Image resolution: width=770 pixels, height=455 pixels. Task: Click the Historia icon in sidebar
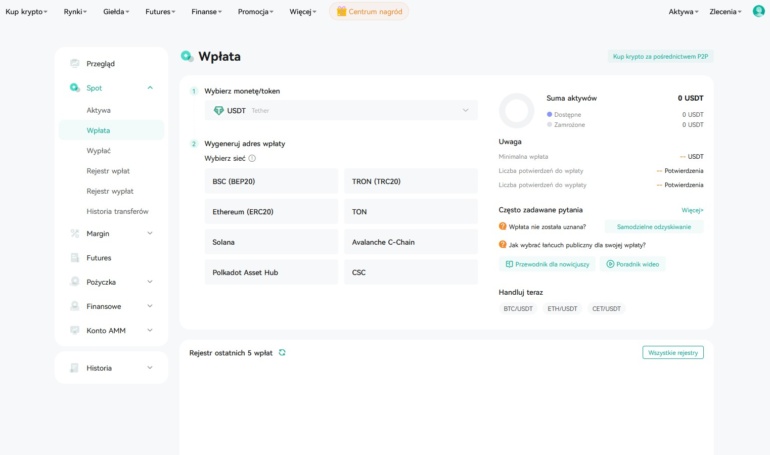click(x=74, y=368)
